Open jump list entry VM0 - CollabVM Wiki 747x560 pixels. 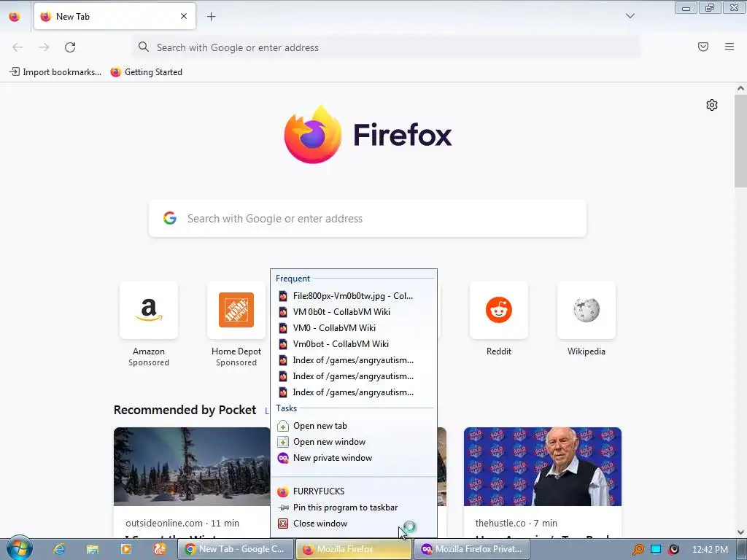(x=354, y=328)
